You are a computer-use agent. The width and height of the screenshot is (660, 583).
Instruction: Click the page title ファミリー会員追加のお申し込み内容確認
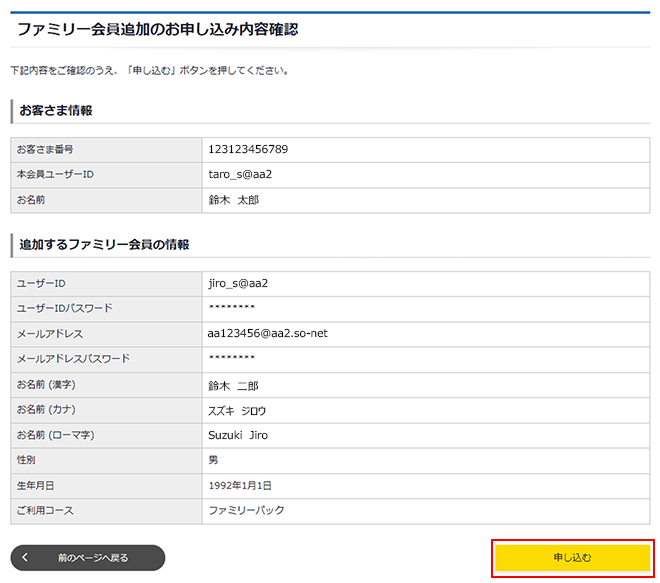point(157,30)
